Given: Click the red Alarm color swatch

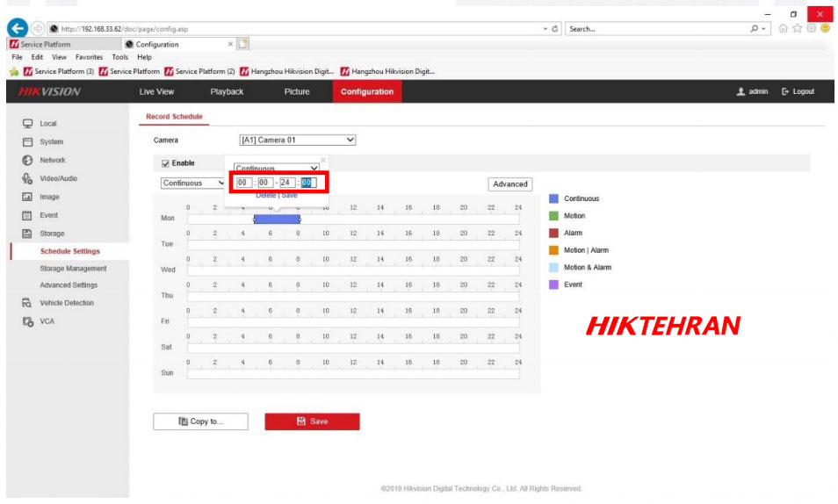Looking at the screenshot, I should [553, 233].
